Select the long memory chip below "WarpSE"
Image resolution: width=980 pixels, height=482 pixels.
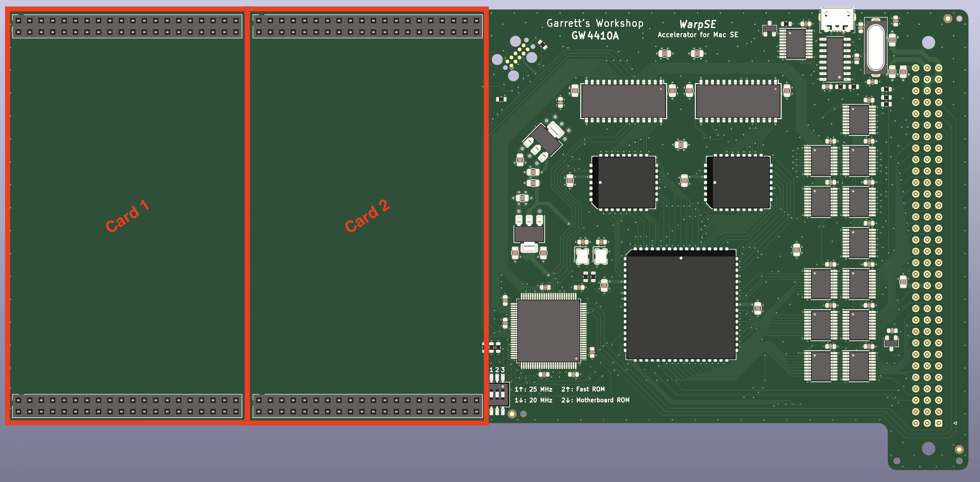(x=738, y=101)
